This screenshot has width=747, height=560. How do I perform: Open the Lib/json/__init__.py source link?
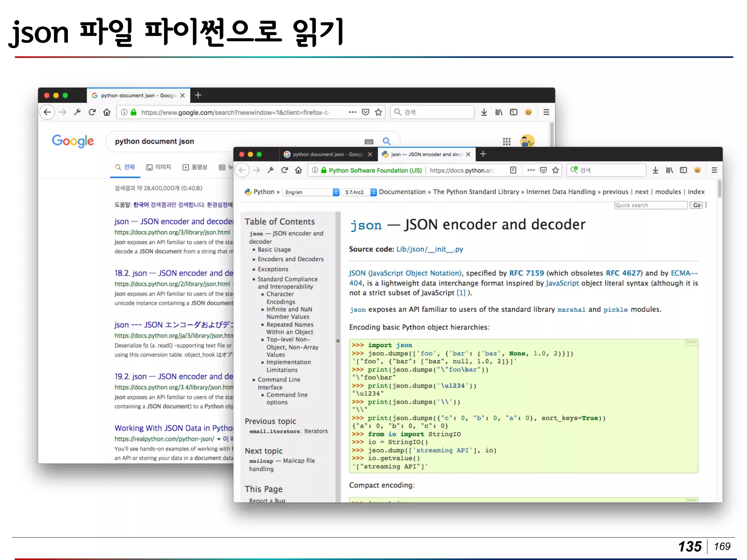429,249
